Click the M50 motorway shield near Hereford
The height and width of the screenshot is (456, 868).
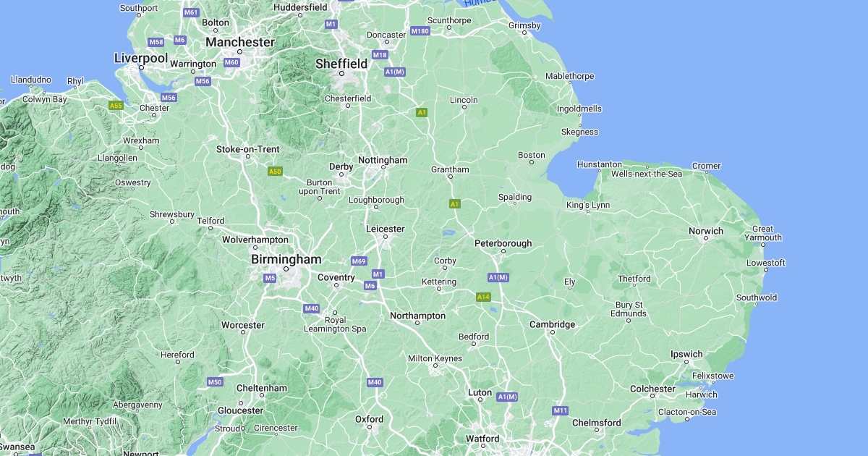[215, 381]
